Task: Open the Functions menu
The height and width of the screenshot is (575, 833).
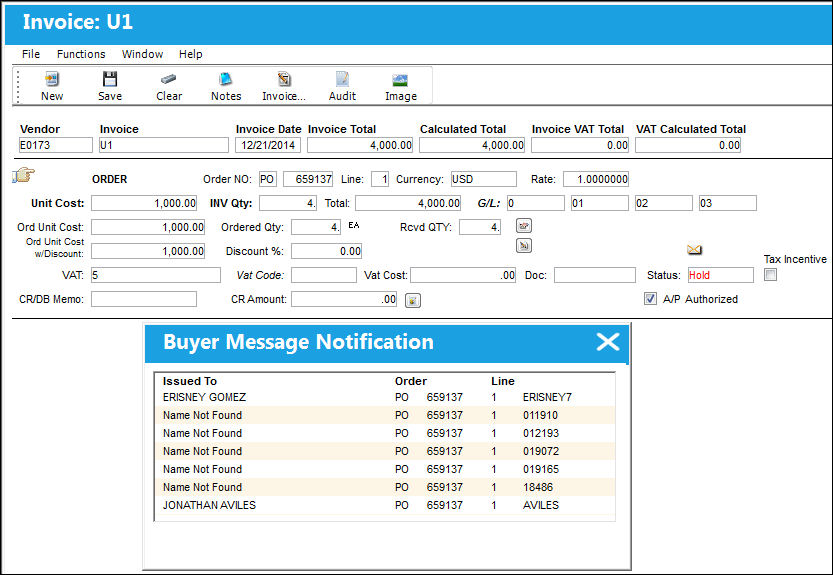Action: point(81,54)
